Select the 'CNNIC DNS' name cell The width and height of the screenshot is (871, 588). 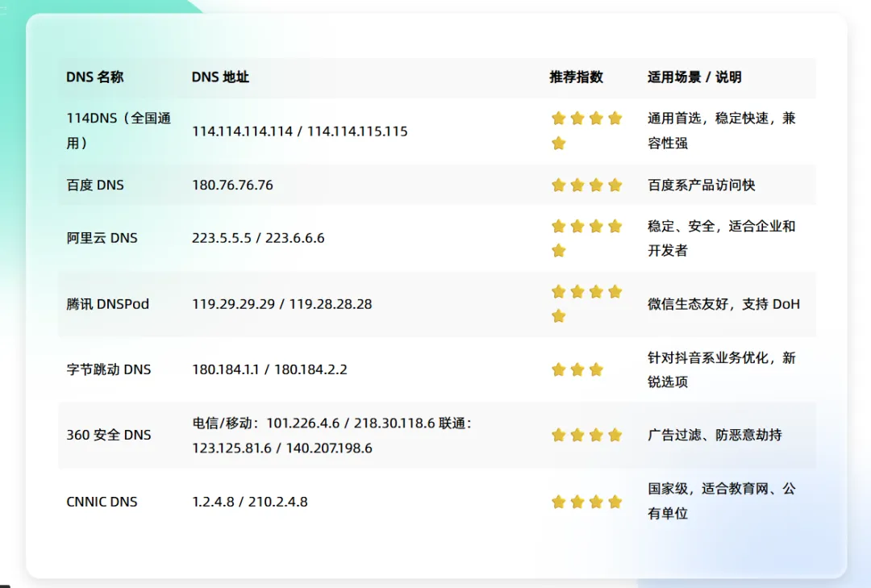(102, 502)
